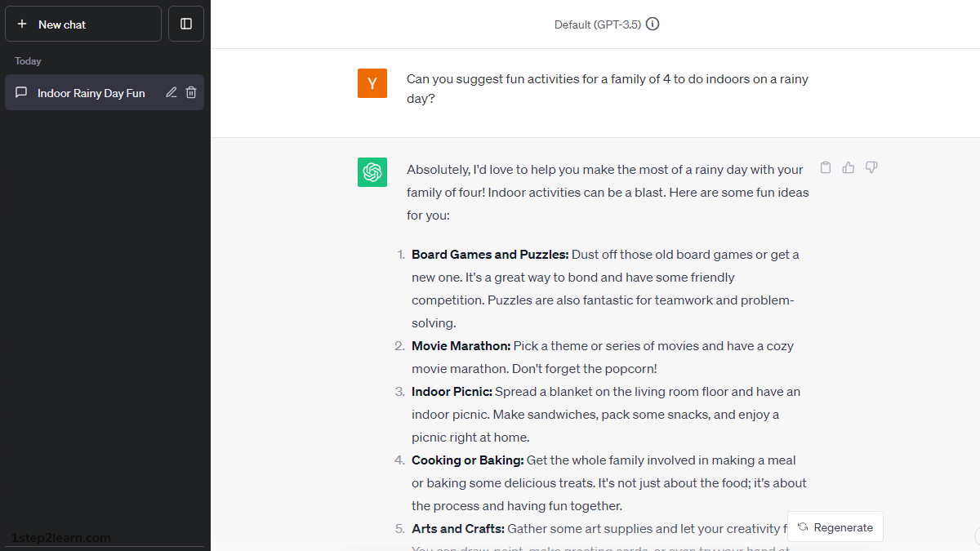Viewport: 980px width, 551px height.
Task: Select the Movie Marathon heading
Action: pos(461,346)
